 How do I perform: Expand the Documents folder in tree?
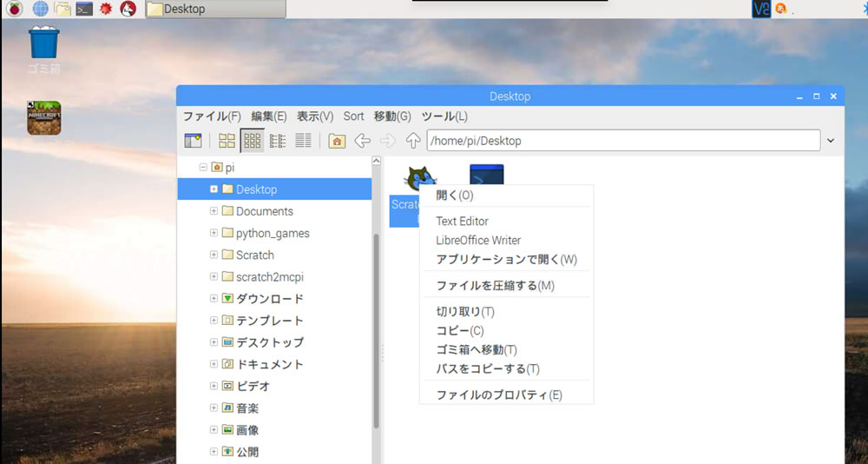[214, 211]
